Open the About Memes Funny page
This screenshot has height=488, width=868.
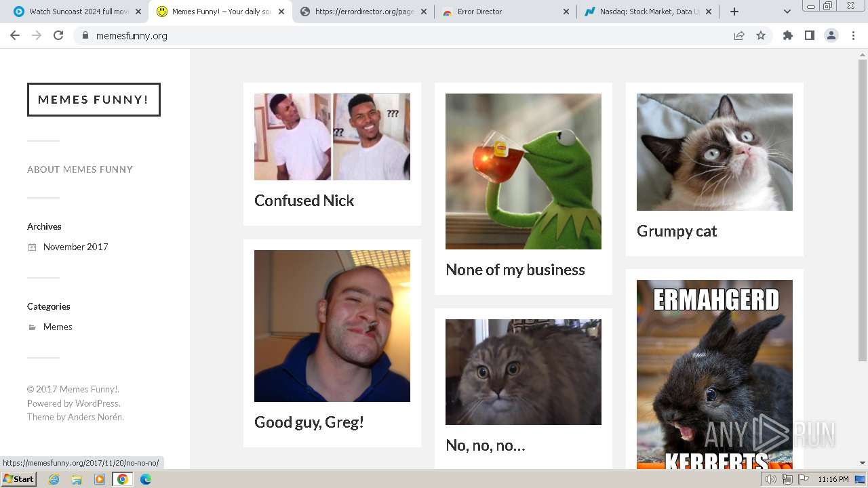(80, 169)
